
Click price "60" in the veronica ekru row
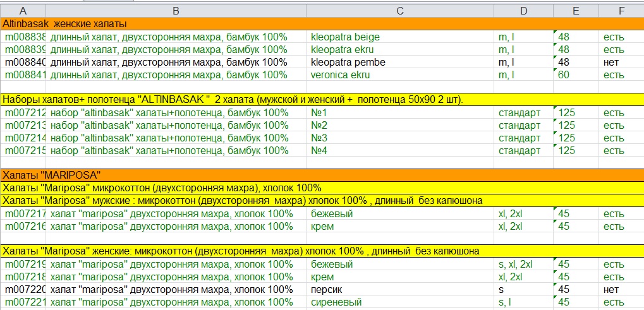click(564, 75)
